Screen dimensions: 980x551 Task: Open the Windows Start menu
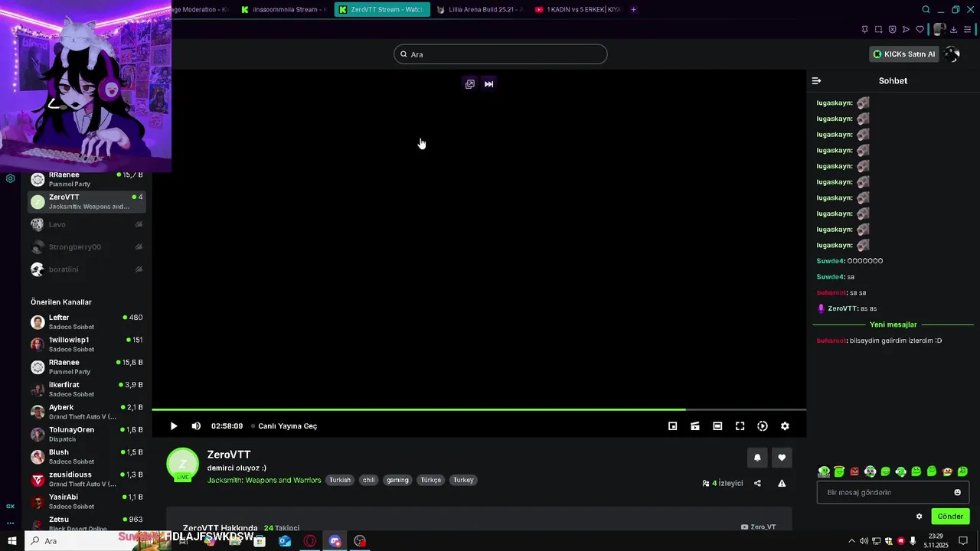tap(11, 541)
